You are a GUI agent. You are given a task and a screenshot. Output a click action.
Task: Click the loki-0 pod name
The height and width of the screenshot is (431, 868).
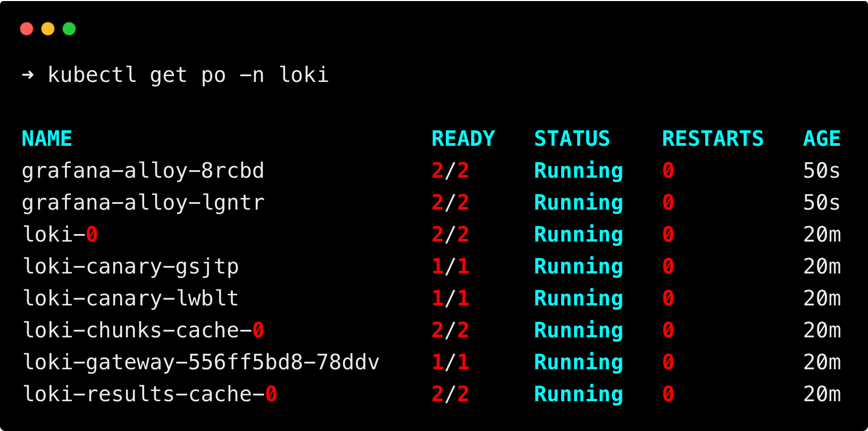tap(60, 235)
